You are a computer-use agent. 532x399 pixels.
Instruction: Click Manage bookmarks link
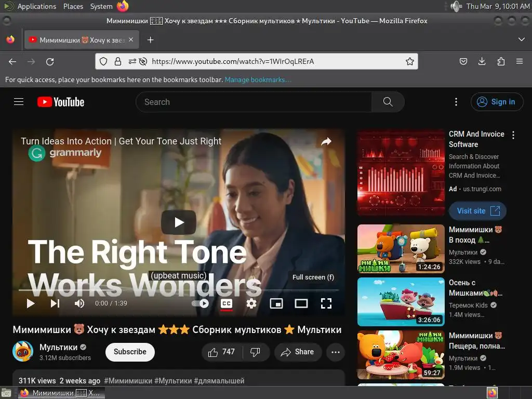click(x=258, y=79)
